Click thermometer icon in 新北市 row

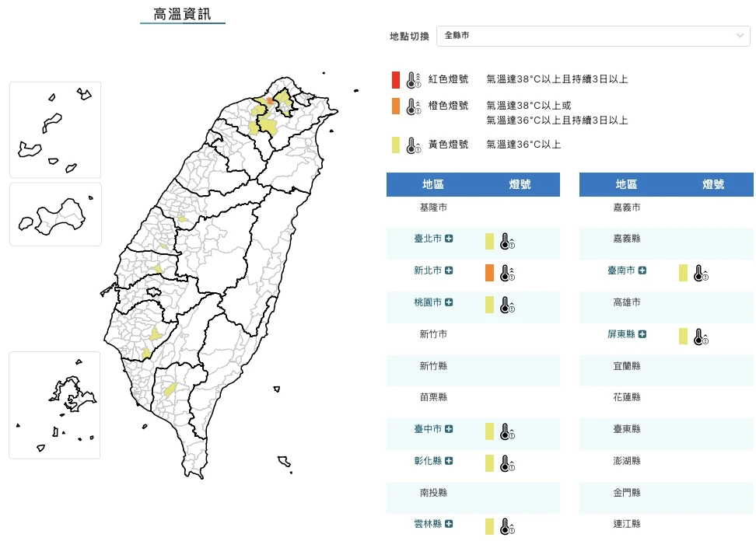coord(507,273)
